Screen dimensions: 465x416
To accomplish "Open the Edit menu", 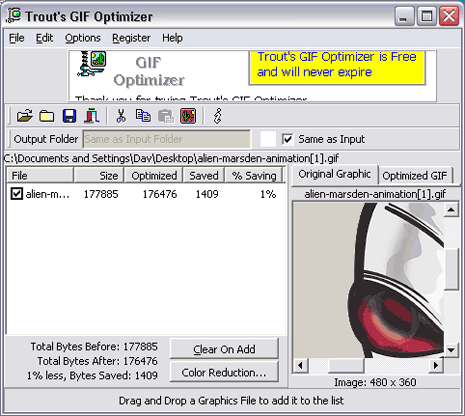I will coord(44,38).
